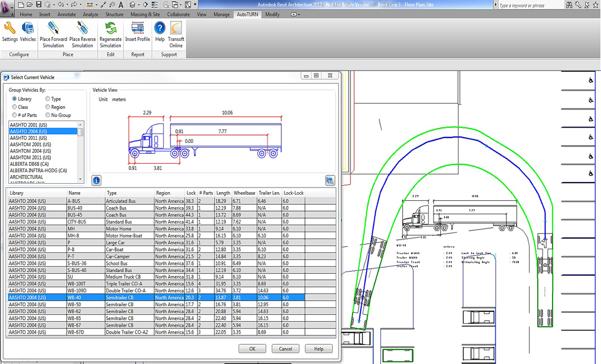Select Place Reverse Simulation

[82, 35]
